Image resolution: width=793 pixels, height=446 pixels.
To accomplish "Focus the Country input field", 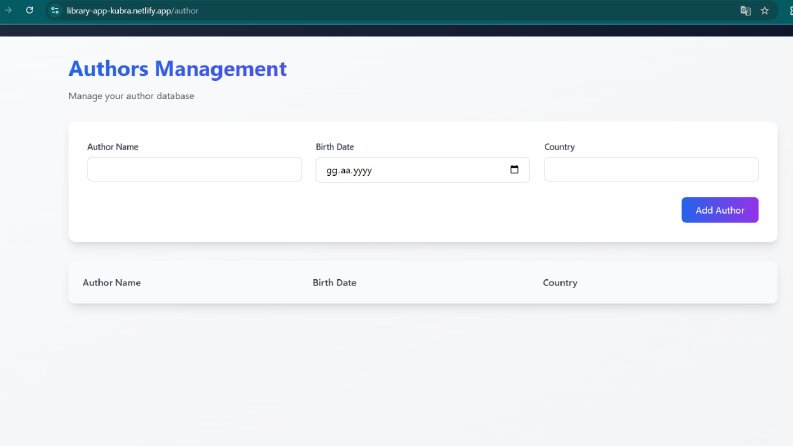I will (x=651, y=169).
